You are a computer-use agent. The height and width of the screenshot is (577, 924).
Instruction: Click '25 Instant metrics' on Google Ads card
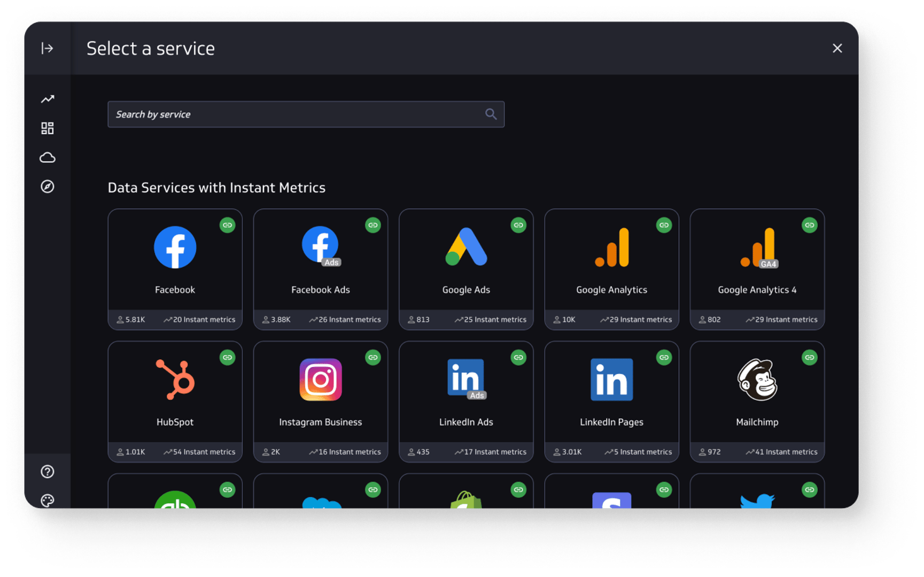(x=491, y=319)
